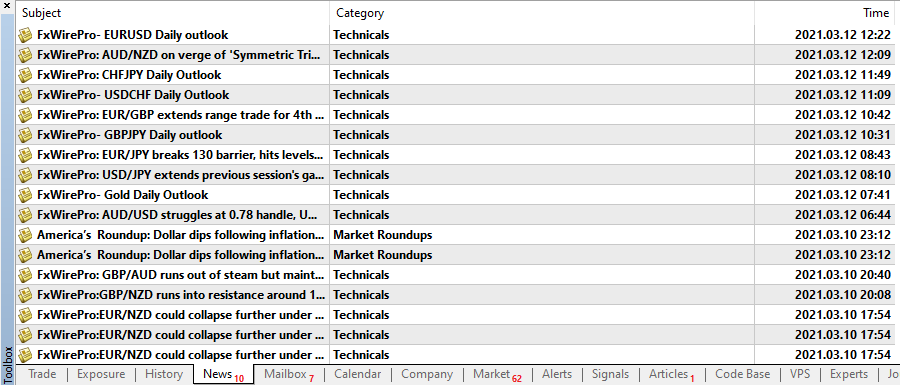900x385 pixels.
Task: Select the Signals tab
Action: pyautogui.click(x=610, y=375)
